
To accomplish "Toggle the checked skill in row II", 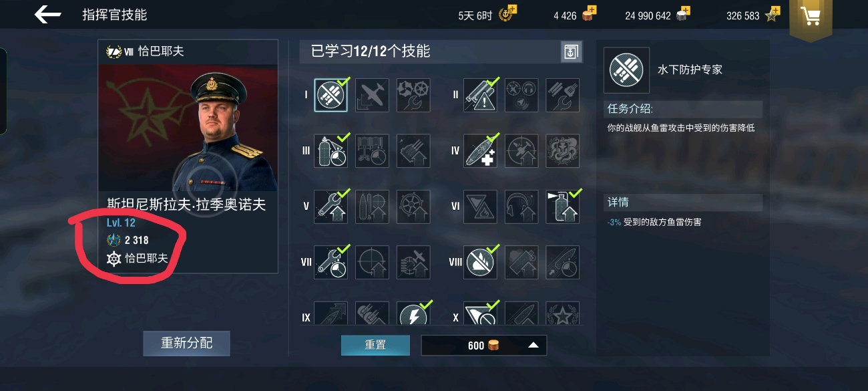I will tap(480, 95).
